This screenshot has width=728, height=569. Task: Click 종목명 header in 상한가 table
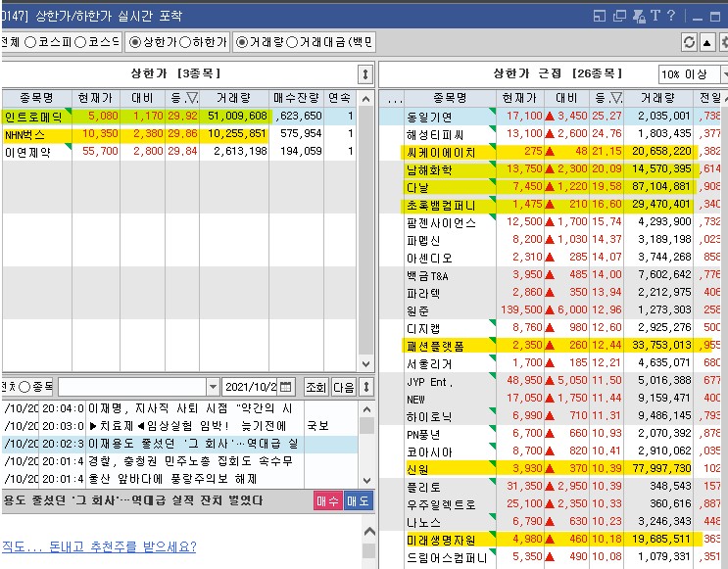point(36,98)
